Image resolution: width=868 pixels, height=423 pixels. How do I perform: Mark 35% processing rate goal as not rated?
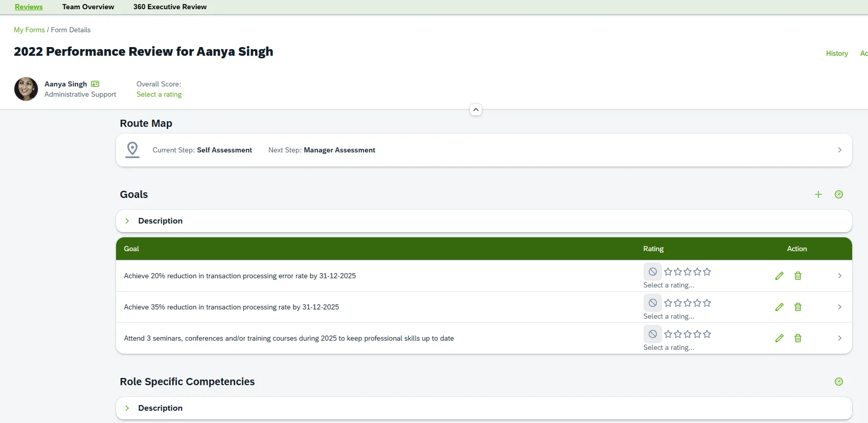(653, 303)
